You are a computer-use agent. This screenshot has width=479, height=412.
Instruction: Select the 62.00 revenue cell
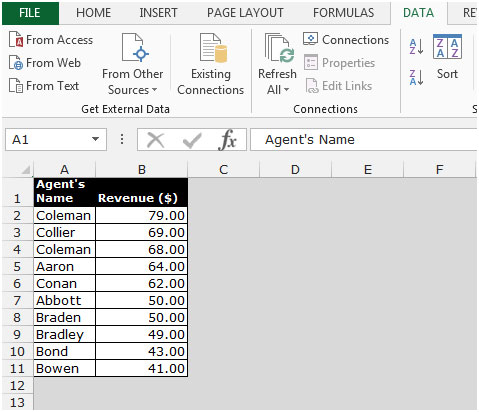tap(142, 283)
